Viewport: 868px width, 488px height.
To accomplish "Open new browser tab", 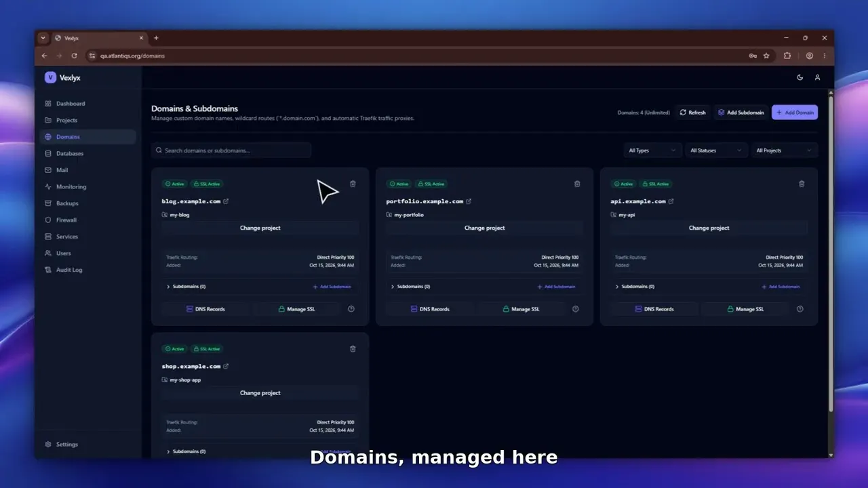I will (156, 38).
